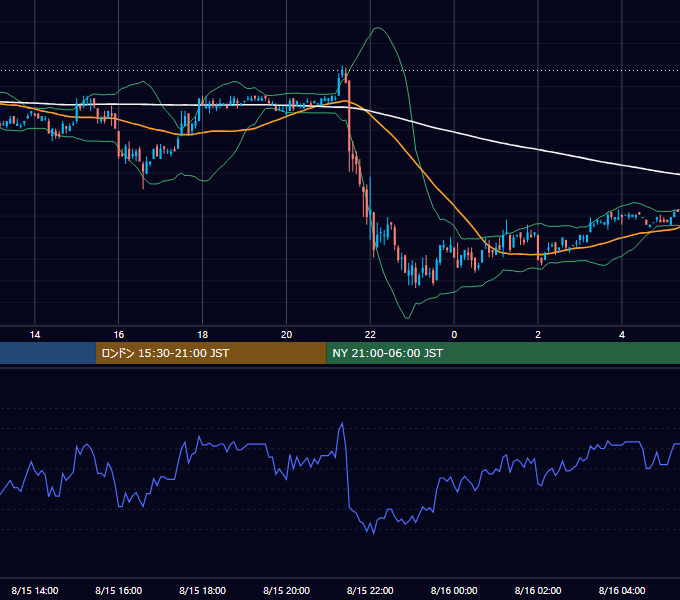
Task: Click the upper Bollinger band peak after 22
Action: 379,28
